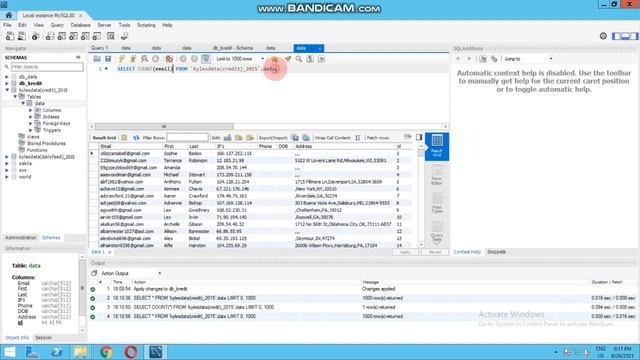Toggle autocommit mode in editor toolbar
The width and height of the screenshot is (640, 360).
[x=205, y=59]
